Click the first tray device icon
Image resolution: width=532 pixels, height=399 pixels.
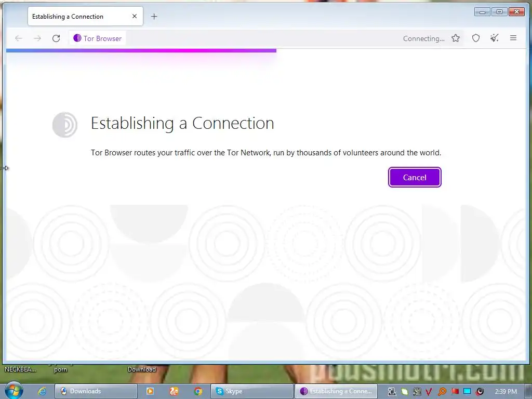[392, 392]
